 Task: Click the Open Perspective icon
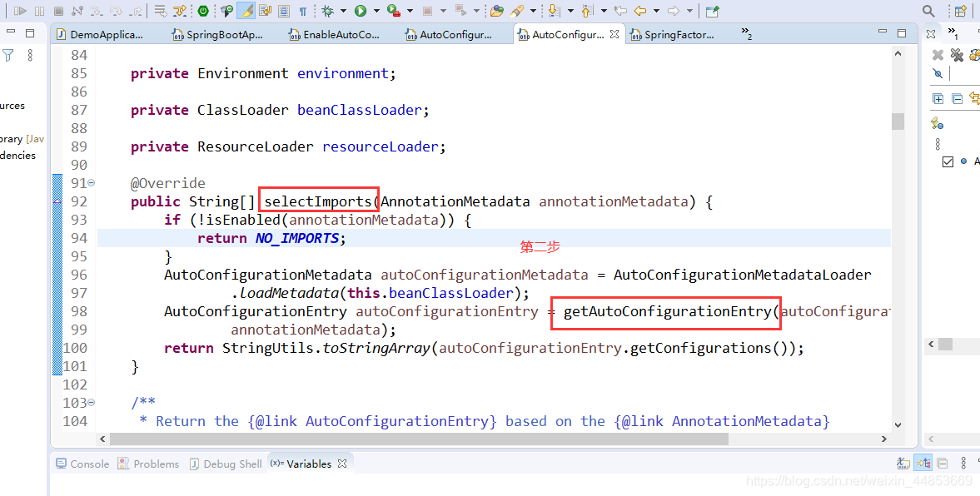tap(961, 11)
